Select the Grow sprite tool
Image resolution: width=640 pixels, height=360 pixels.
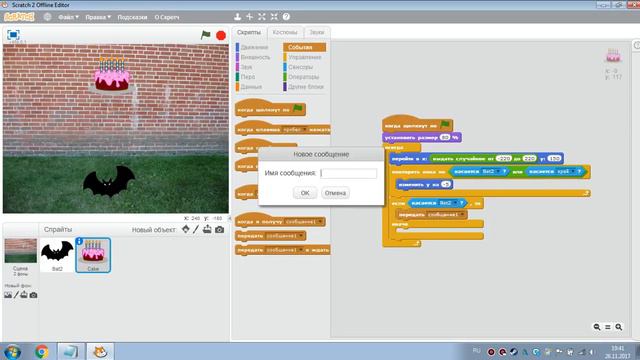[x=262, y=17]
